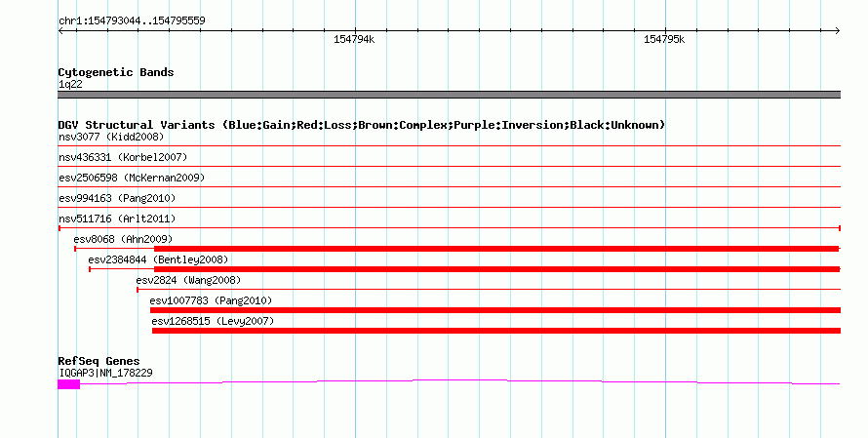
Task: Open variant esv1007783 (Pang2010)
Action: 211,300
